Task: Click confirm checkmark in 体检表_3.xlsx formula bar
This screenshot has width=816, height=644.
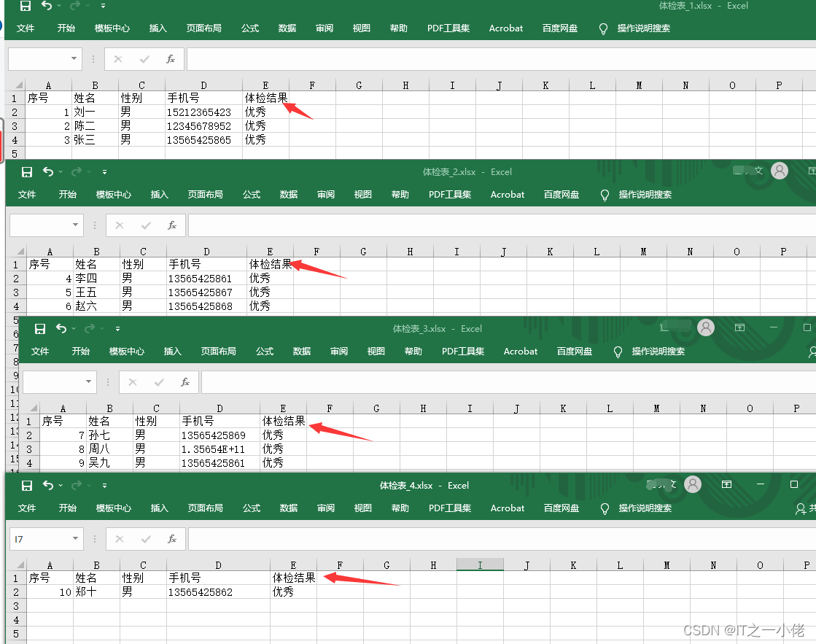Action: coord(159,382)
